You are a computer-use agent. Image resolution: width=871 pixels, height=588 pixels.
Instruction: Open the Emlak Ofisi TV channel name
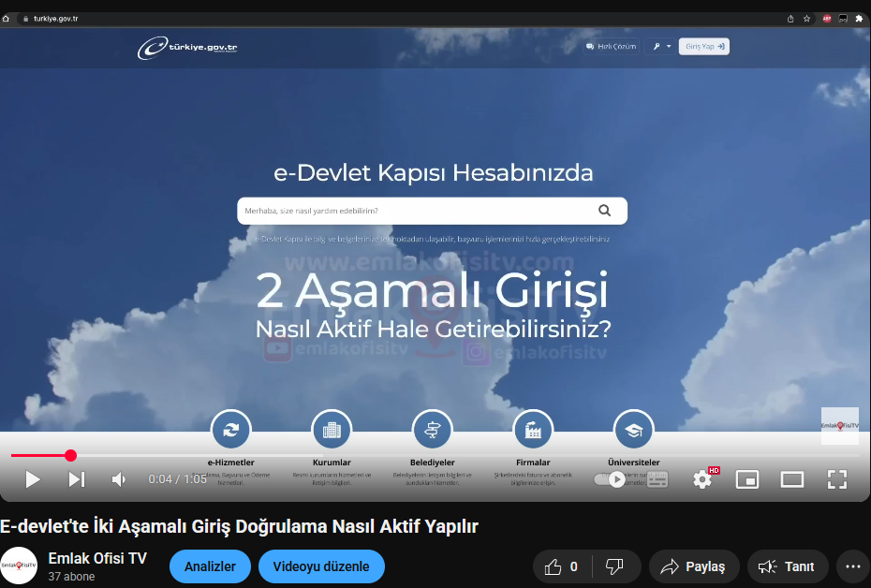[x=97, y=559]
